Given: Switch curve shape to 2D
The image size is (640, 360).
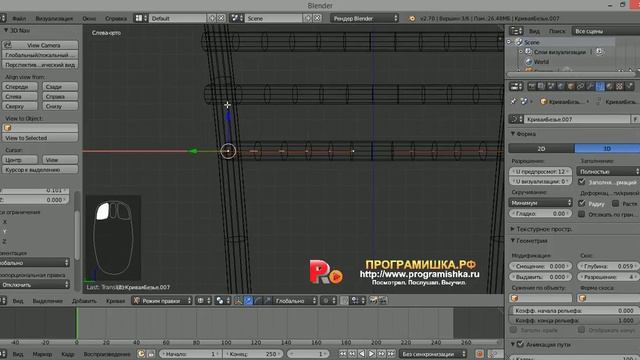Looking at the screenshot, I should coord(541,149).
